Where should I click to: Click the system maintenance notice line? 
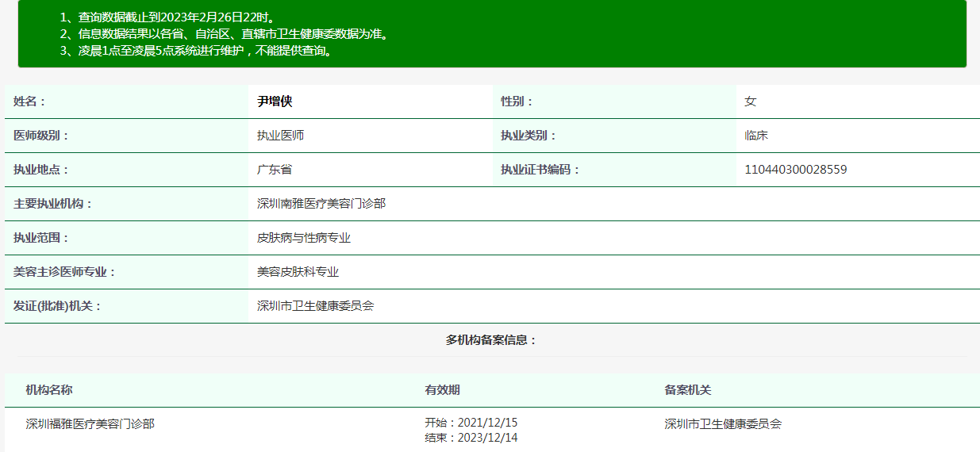tap(196, 51)
